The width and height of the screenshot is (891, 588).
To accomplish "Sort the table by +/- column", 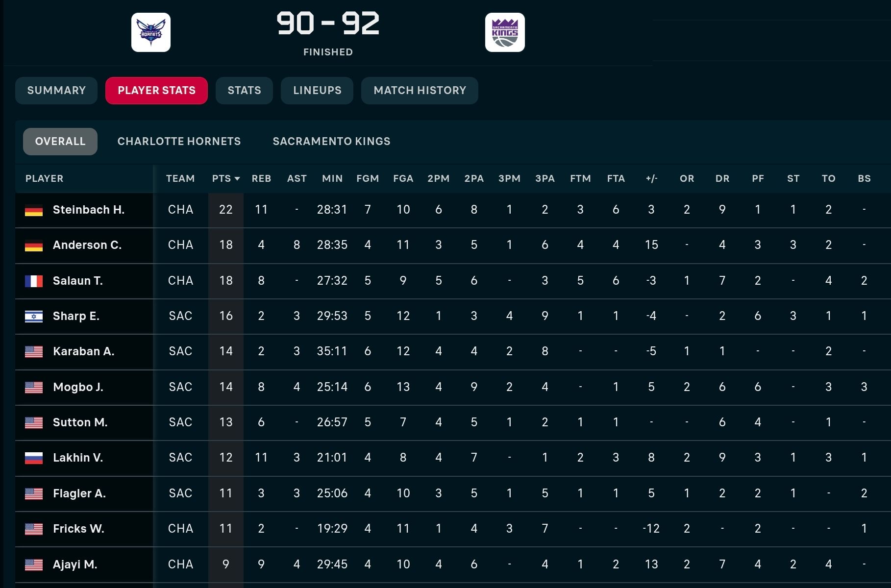I will (651, 178).
